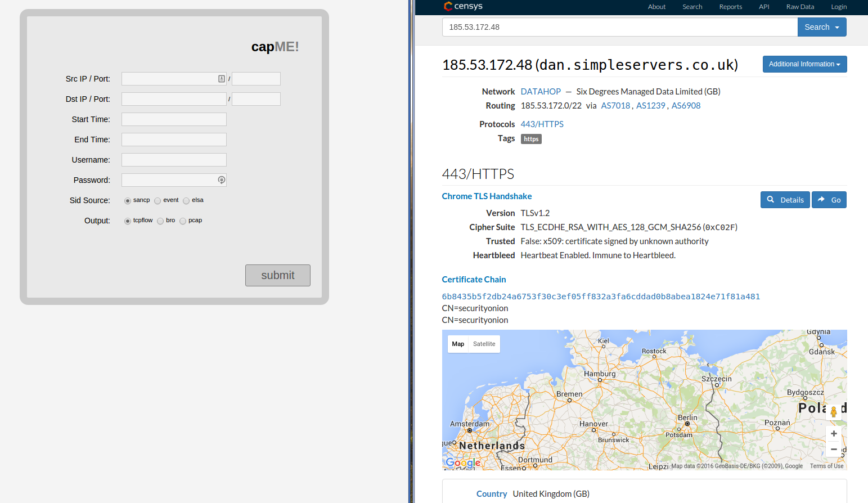Open the About menu in Censys
Image resolution: width=868 pixels, height=503 pixels.
click(x=656, y=7)
